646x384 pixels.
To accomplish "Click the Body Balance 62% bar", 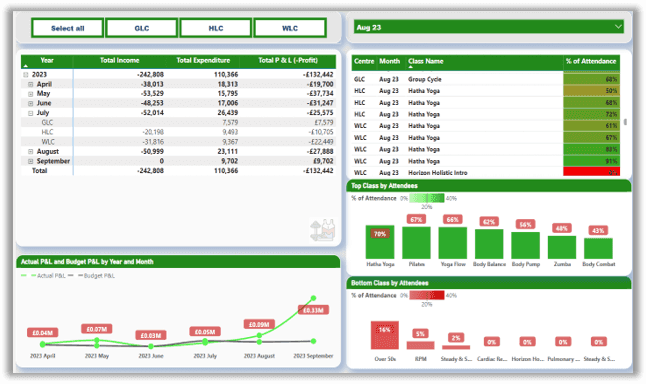I will tap(489, 244).
